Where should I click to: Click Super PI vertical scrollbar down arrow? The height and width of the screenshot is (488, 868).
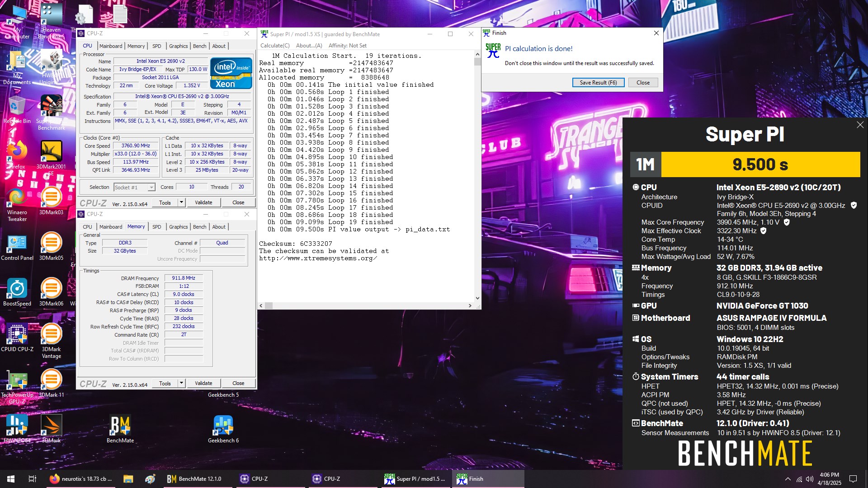[477, 298]
